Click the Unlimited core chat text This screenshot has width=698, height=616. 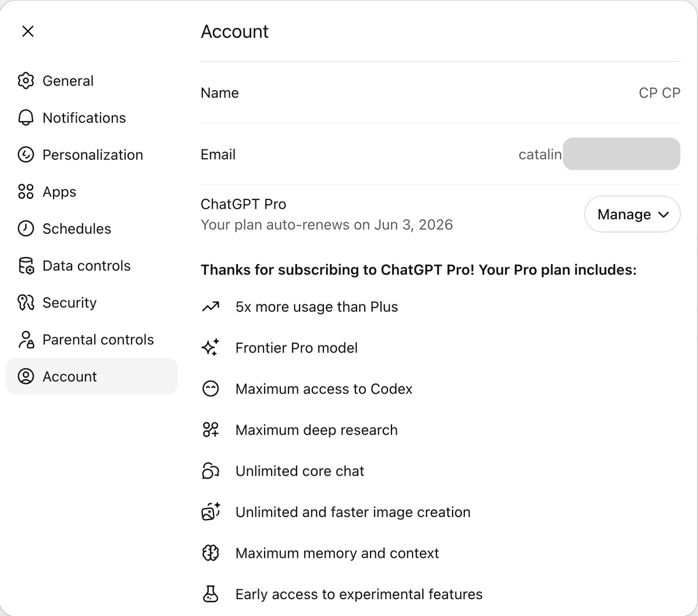click(300, 471)
